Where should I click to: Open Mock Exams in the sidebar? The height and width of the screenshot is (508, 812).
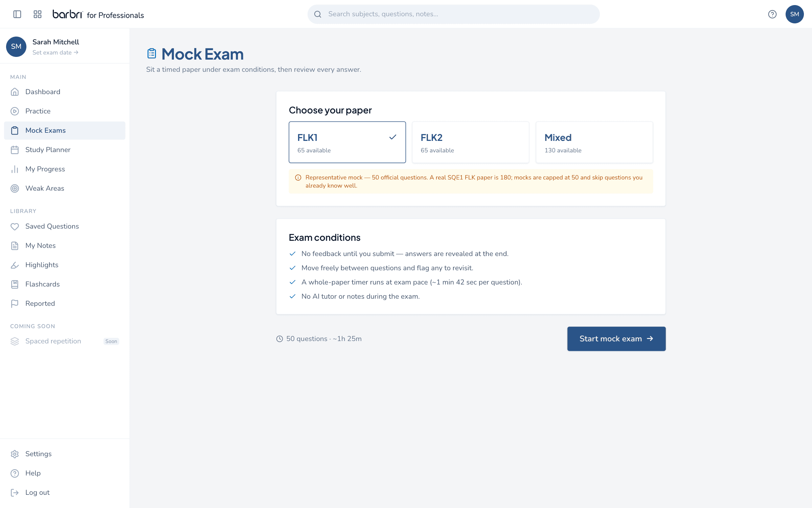point(65,130)
